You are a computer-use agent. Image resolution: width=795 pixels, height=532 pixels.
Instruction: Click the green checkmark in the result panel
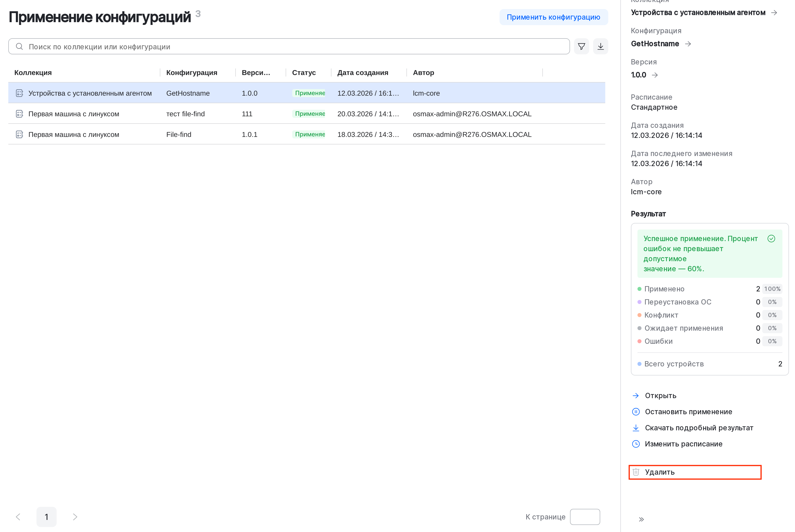[x=772, y=239]
